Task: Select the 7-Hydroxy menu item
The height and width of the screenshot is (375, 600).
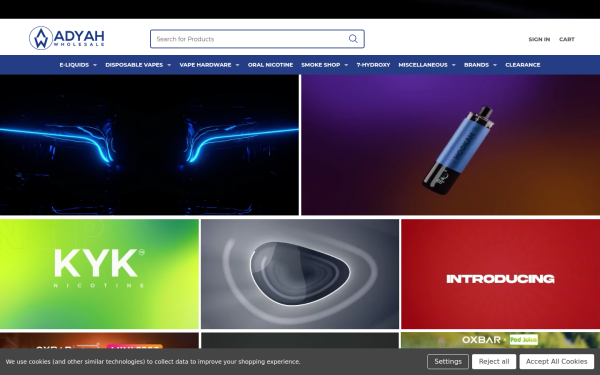Action: pos(373,65)
